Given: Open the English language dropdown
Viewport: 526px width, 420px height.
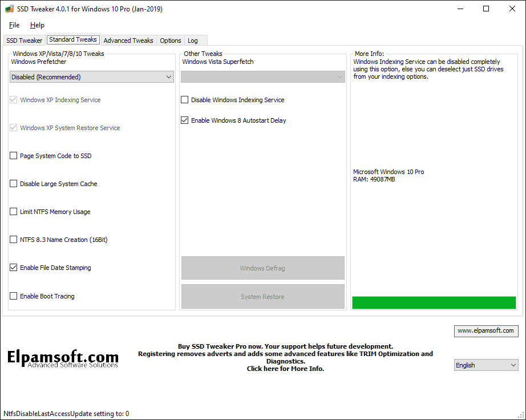Looking at the screenshot, I should click(486, 365).
